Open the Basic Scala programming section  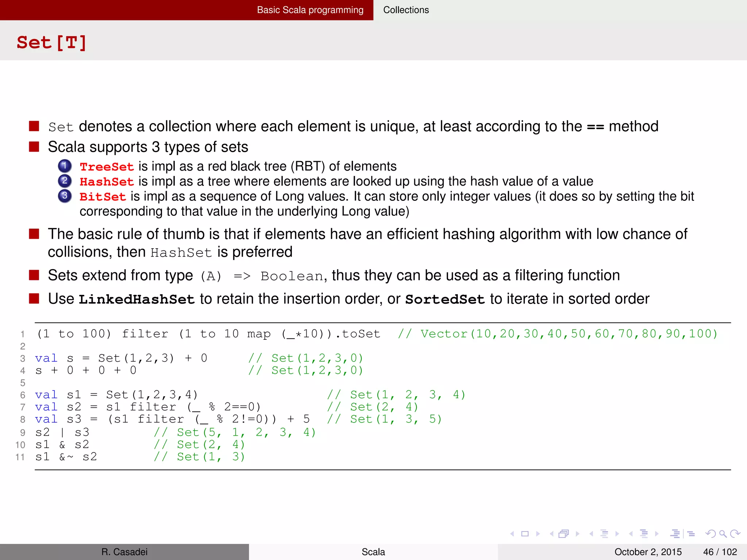[310, 10]
